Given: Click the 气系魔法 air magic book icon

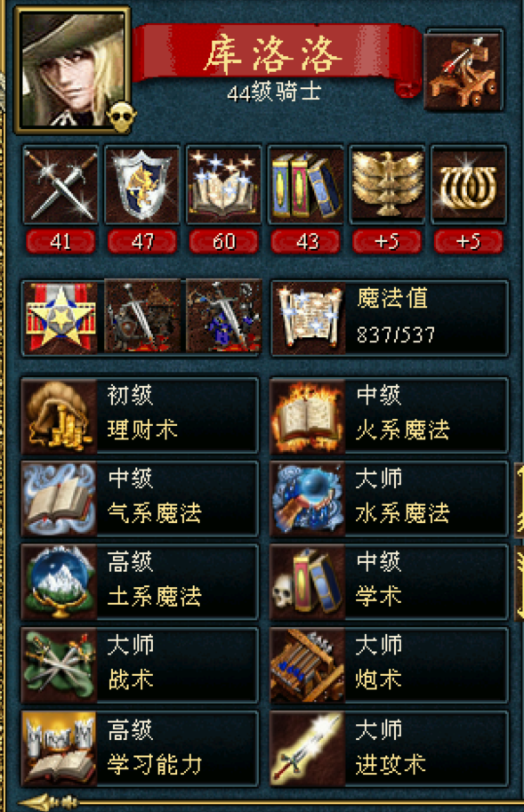Looking at the screenshot, I should (x=60, y=499).
